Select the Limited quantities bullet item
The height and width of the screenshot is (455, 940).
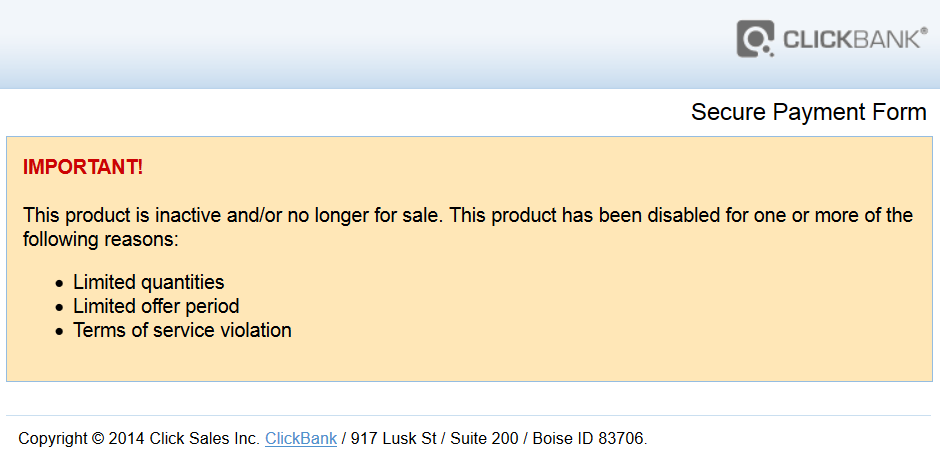(149, 282)
